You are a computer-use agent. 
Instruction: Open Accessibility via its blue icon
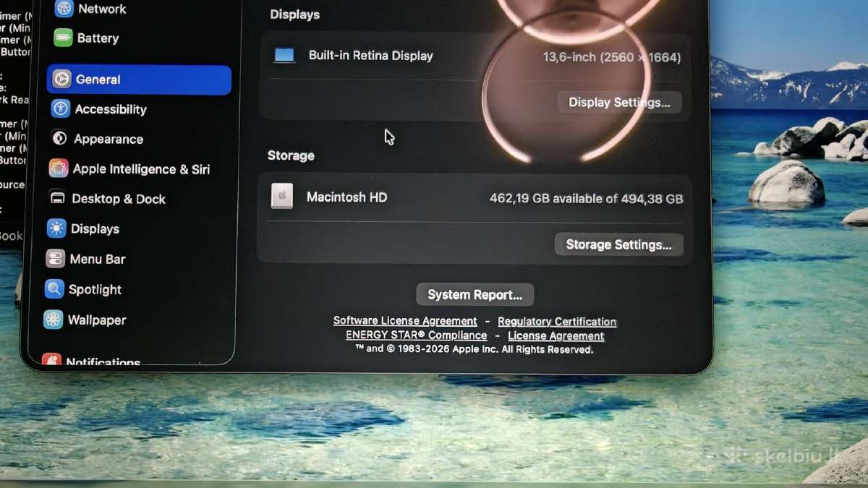61,108
